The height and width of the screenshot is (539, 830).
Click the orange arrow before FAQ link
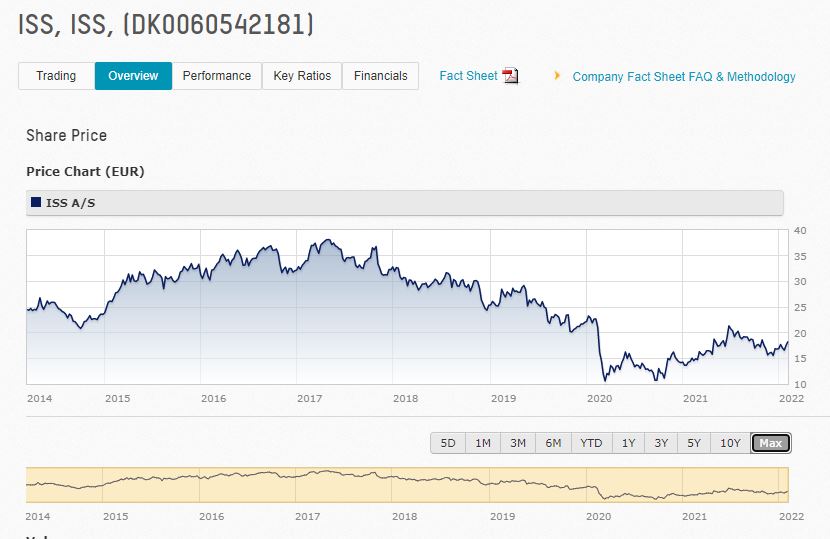point(557,76)
